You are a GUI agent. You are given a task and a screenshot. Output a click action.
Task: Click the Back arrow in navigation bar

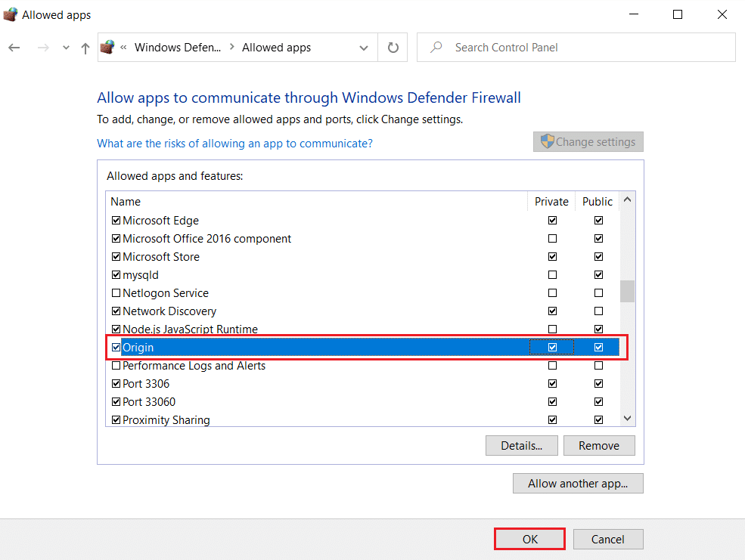[x=14, y=48]
